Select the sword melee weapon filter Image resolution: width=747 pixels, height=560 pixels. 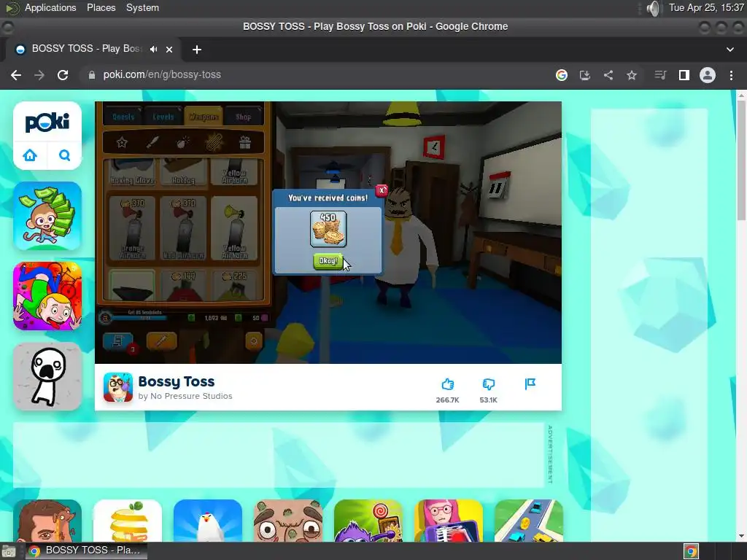click(152, 142)
